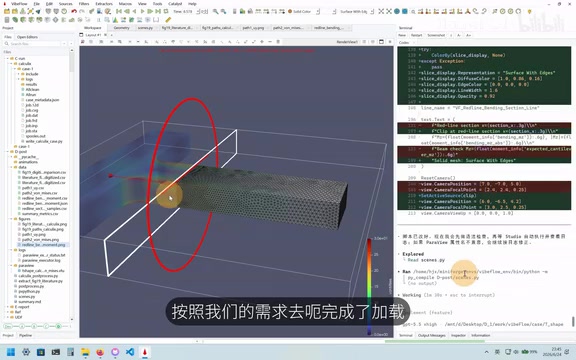Click the undo red arrow icon
This screenshot has width=576, height=360.
point(74,11)
